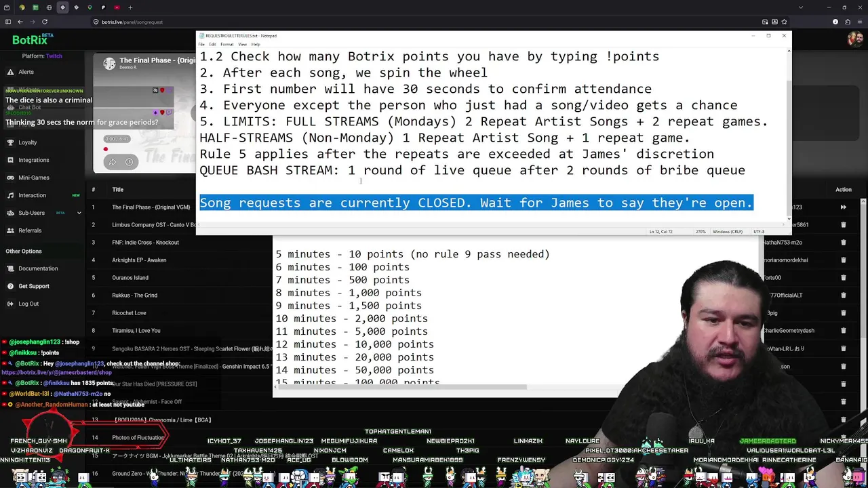Click the skip forward icon in Action column
Screen dimensions: 868x488
coord(844,207)
